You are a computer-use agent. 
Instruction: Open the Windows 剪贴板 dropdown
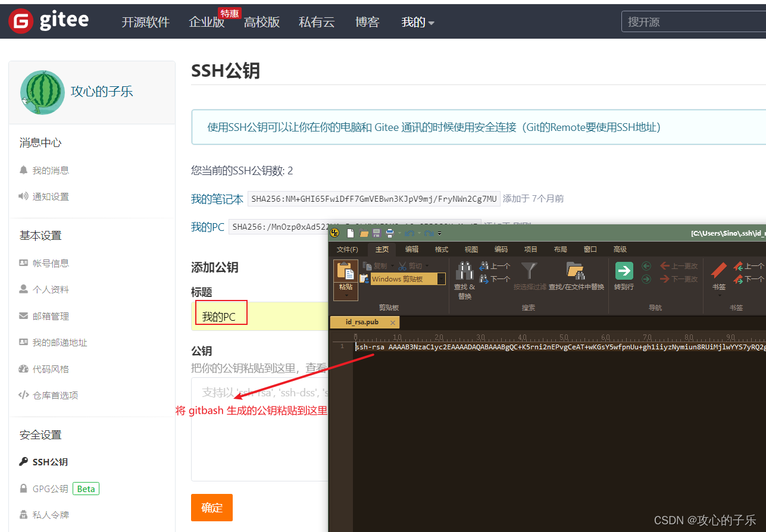pos(441,278)
